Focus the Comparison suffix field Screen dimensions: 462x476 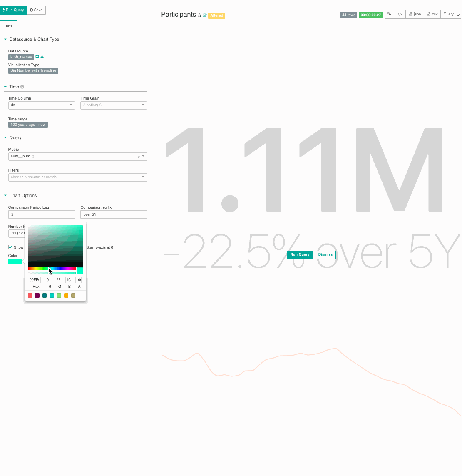[x=114, y=214]
